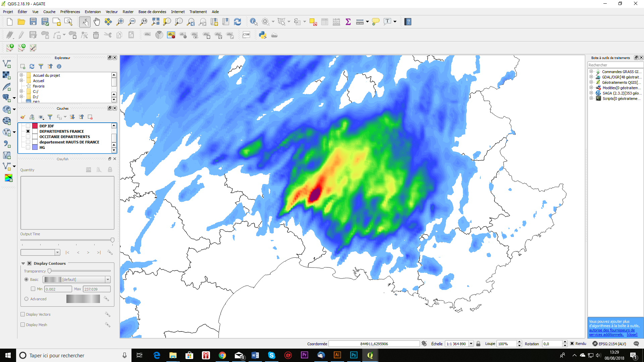Click Save Project floppy icon
Image resolution: width=644 pixels, height=362 pixels.
tap(33, 22)
